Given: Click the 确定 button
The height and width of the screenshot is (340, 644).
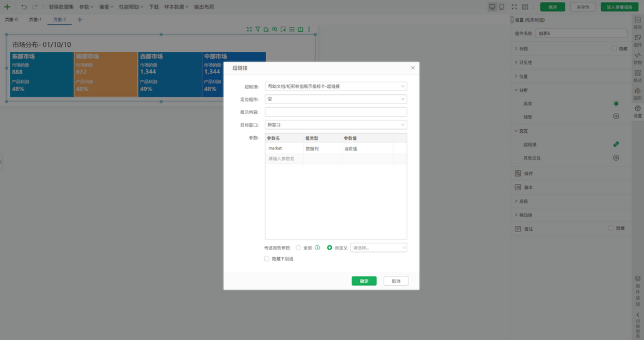Looking at the screenshot, I should click(x=364, y=281).
